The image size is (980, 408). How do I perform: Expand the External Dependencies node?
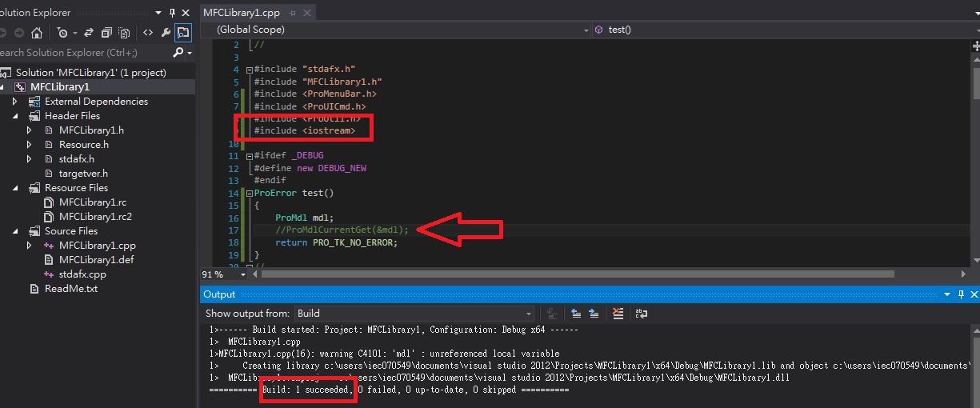14,102
